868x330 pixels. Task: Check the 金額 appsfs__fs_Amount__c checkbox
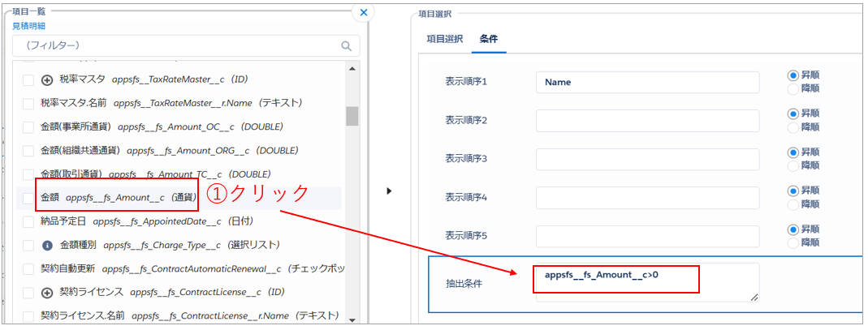28,198
